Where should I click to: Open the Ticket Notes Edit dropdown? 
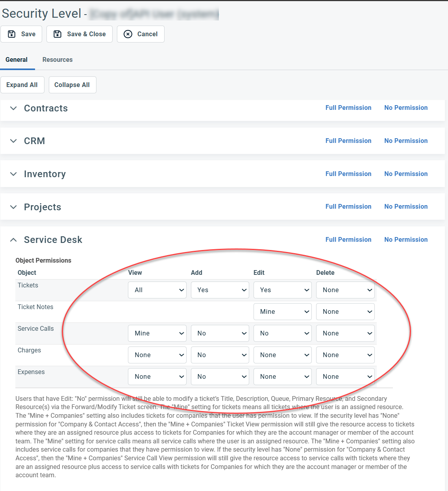tap(282, 312)
